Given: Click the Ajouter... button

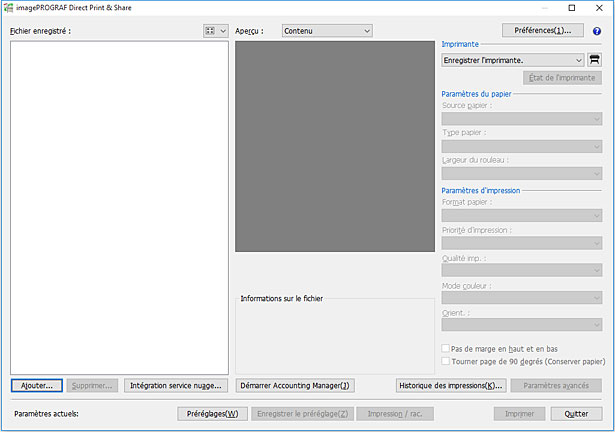Looking at the screenshot, I should point(38,385).
